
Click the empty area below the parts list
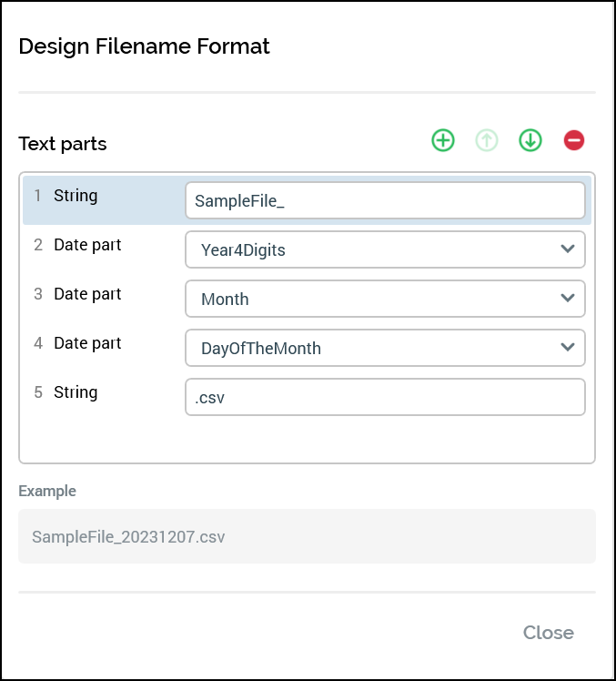point(307,441)
